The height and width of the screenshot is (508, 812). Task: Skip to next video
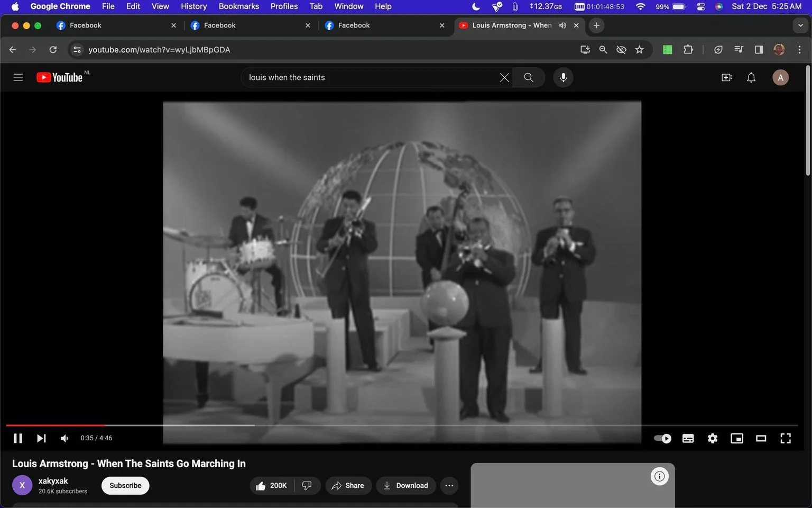pos(41,438)
